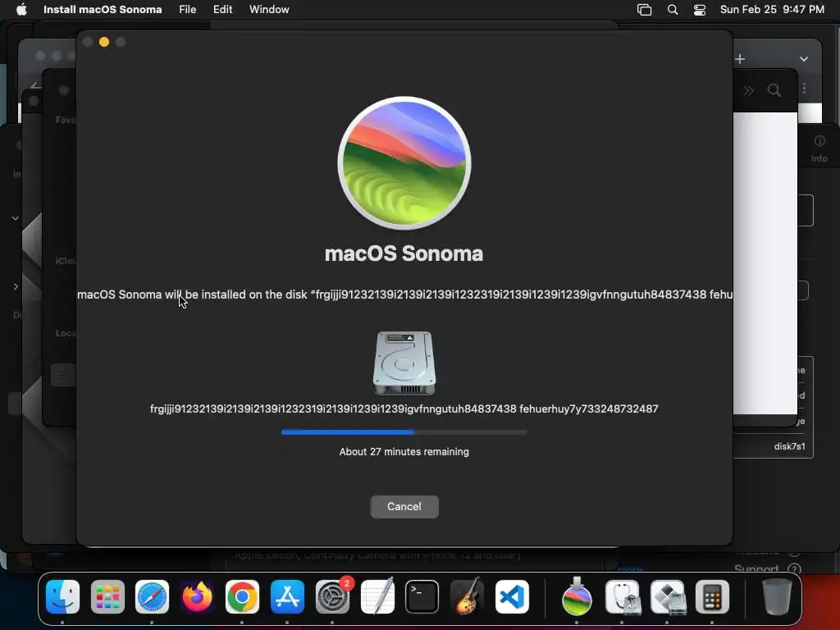Expand the right-chevron in the left sidebar
This screenshot has height=630, width=840.
(x=16, y=286)
